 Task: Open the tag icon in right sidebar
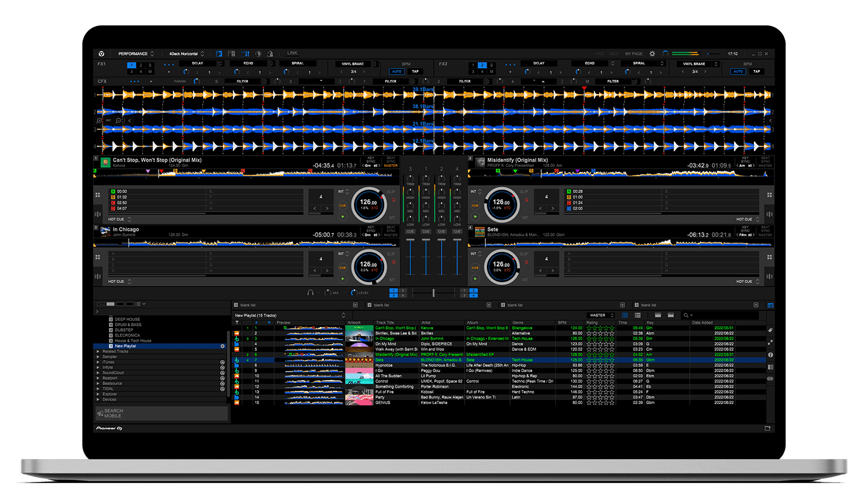(x=770, y=331)
